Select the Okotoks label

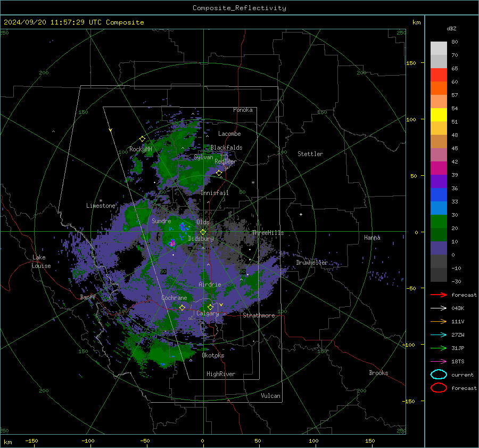point(213,355)
